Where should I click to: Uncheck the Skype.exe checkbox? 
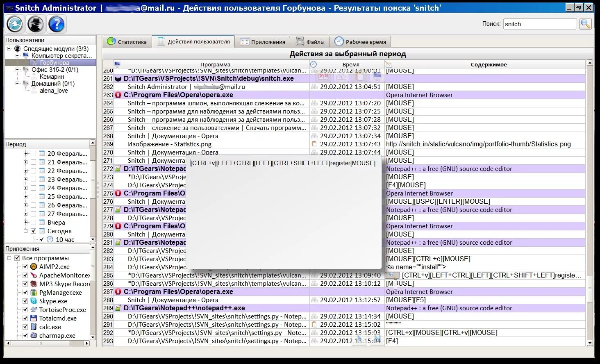click(x=25, y=301)
